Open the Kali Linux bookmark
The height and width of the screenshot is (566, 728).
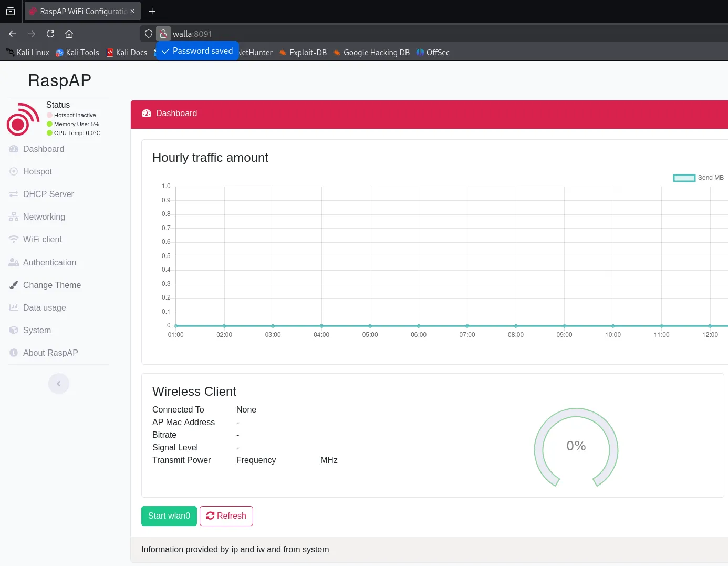(x=28, y=52)
